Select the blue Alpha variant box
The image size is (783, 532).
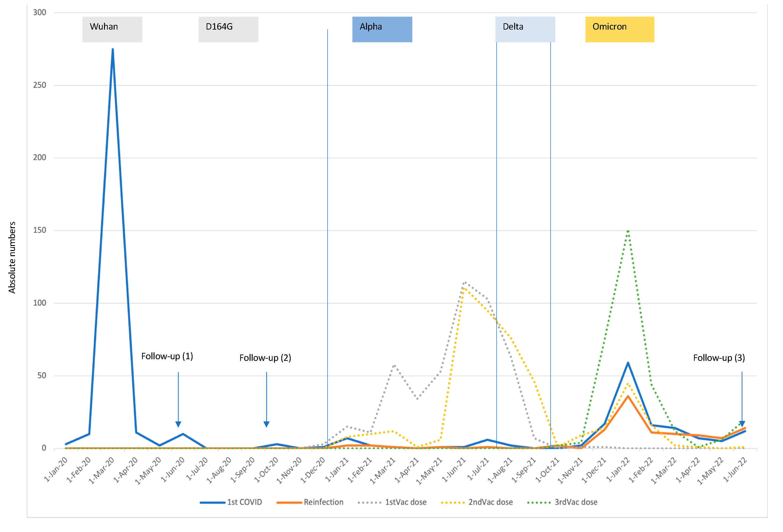pyautogui.click(x=382, y=29)
